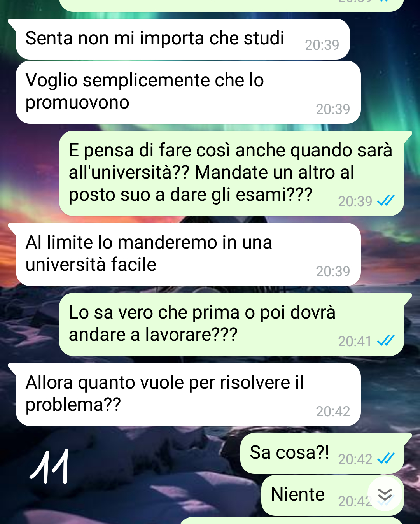Tap the 20:39 timestamp under 'promuovono'

tap(333, 109)
